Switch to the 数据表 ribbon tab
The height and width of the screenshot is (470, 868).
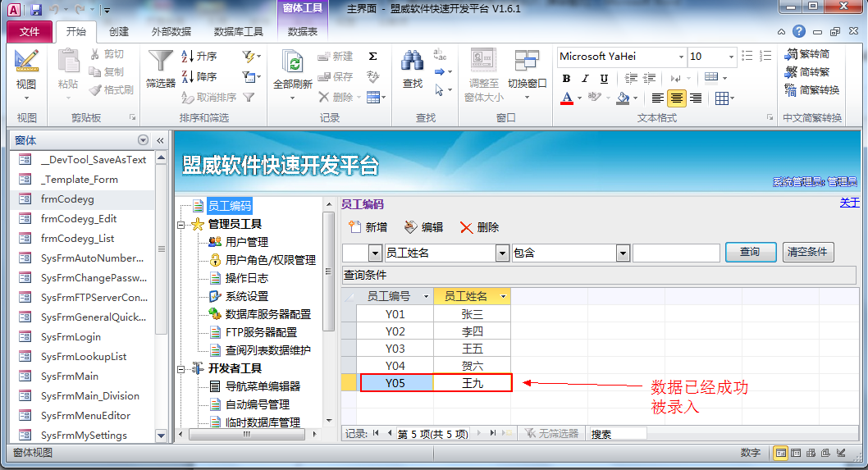point(302,31)
